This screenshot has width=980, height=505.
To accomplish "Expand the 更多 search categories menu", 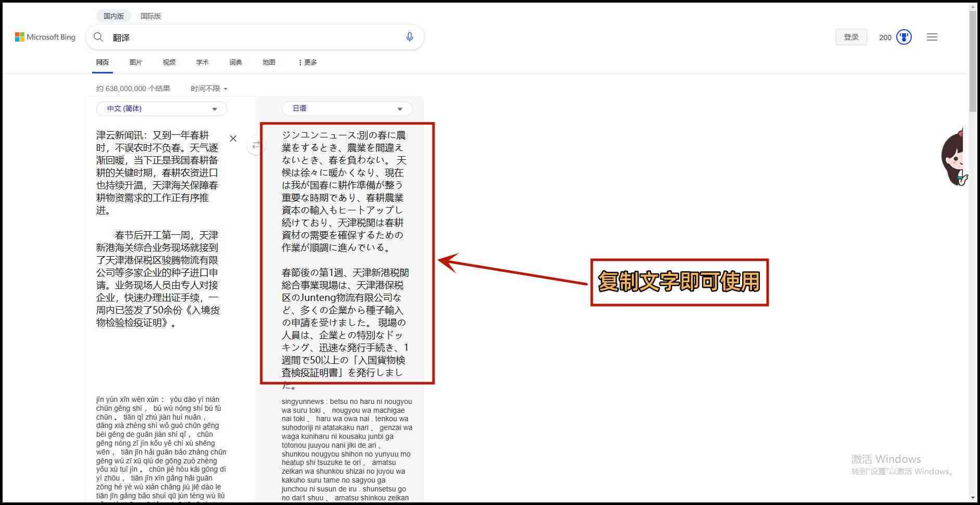I will 308,62.
